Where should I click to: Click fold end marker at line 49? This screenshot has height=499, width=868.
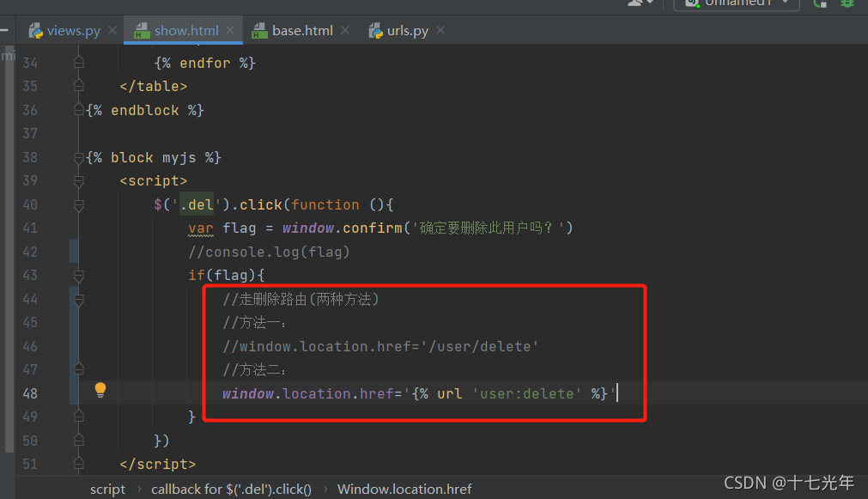point(79,416)
